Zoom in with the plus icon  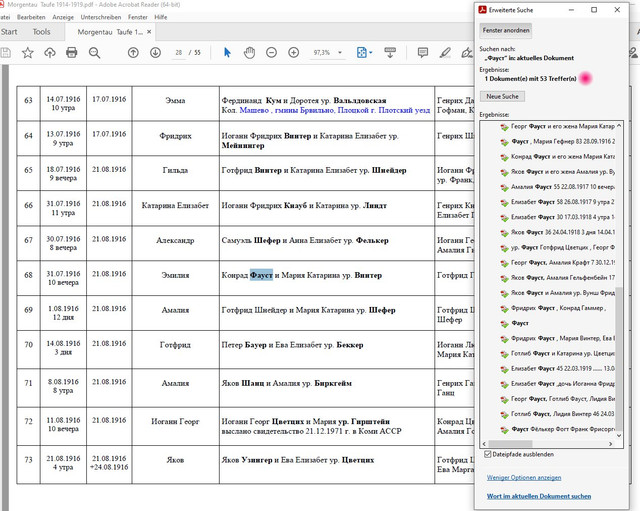point(293,53)
